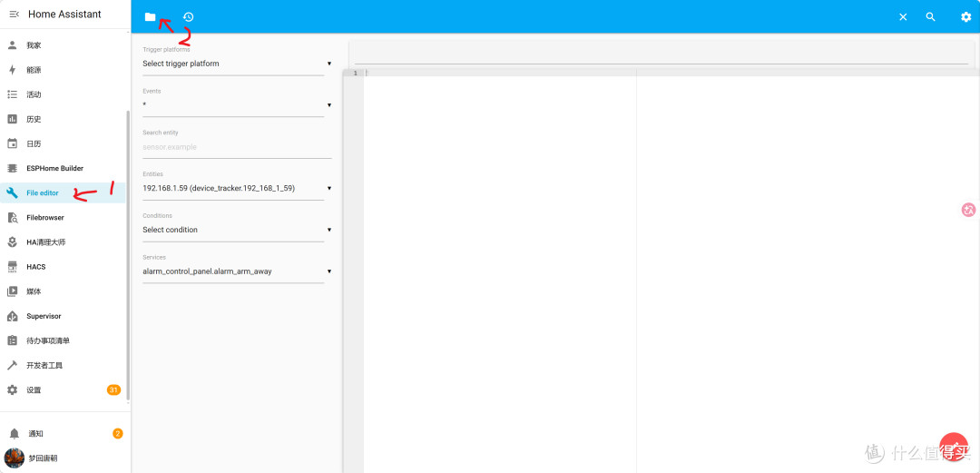
Task: Click the File editor wrench icon
Action: pyautogui.click(x=12, y=192)
